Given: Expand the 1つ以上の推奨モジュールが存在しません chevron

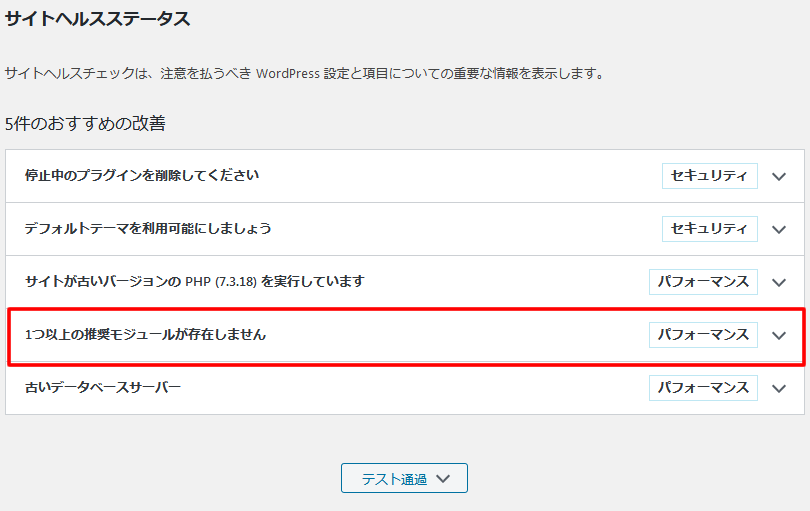Looking at the screenshot, I should click(779, 335).
